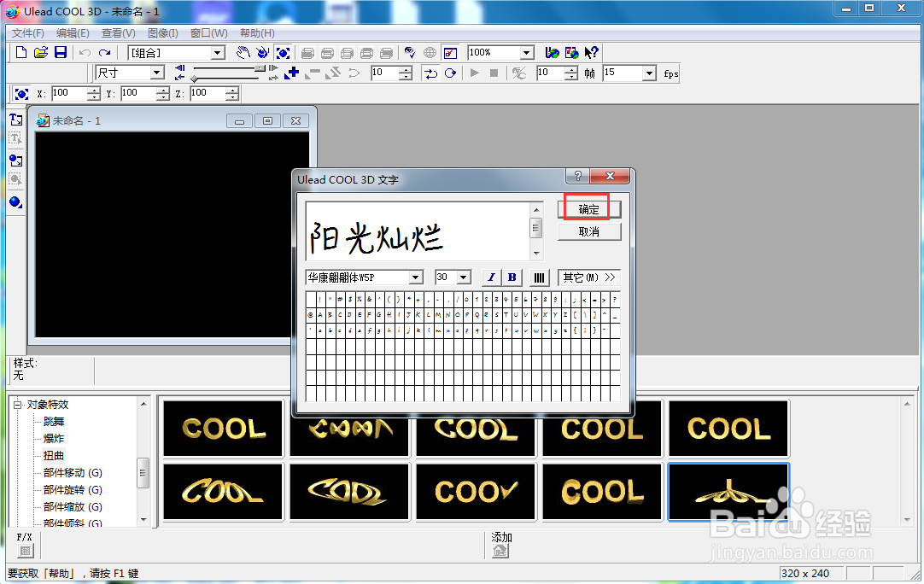Viewport: 924px width, 584px height.
Task: Select Edit Text tool in left toolbar
Action: 16,138
